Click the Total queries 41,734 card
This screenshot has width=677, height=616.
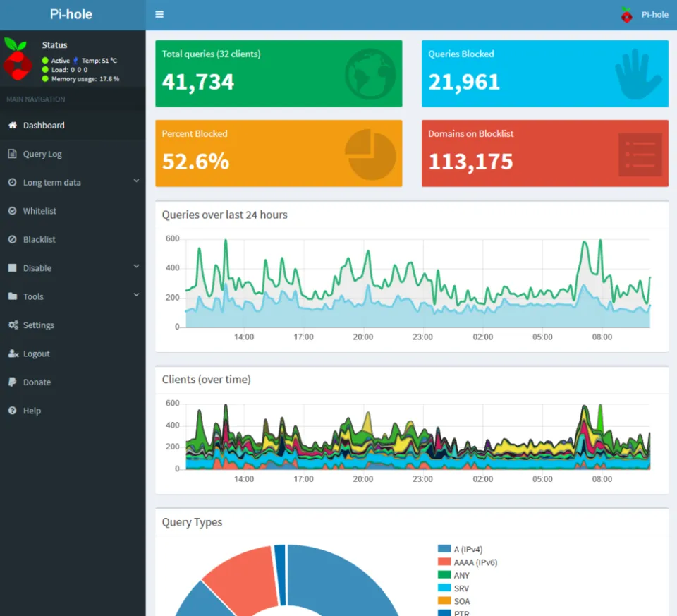pyautogui.click(x=279, y=73)
